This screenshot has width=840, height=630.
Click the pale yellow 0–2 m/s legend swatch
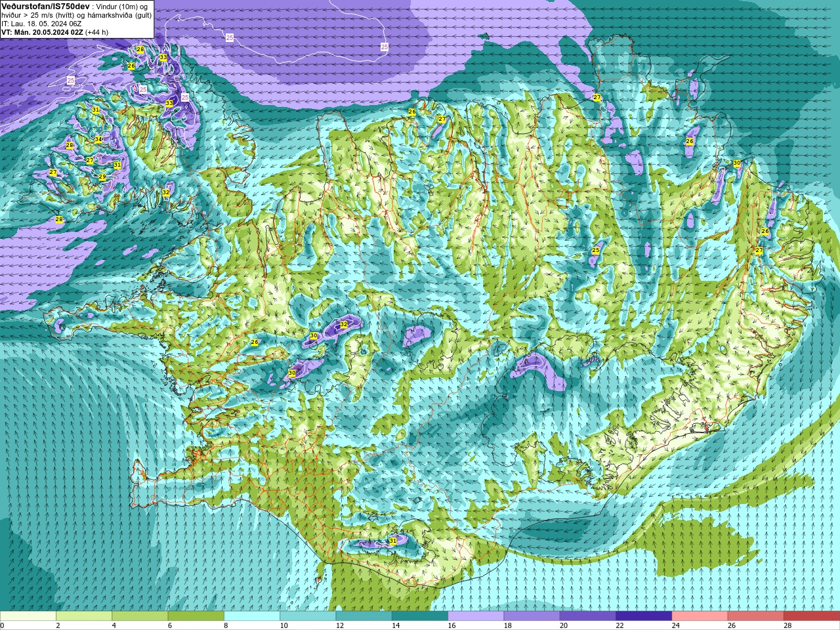28,616
